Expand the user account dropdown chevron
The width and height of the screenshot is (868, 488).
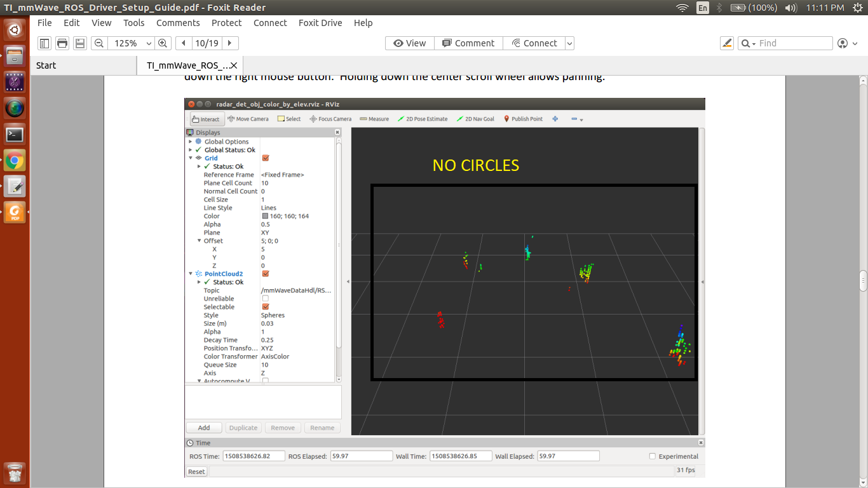(855, 43)
